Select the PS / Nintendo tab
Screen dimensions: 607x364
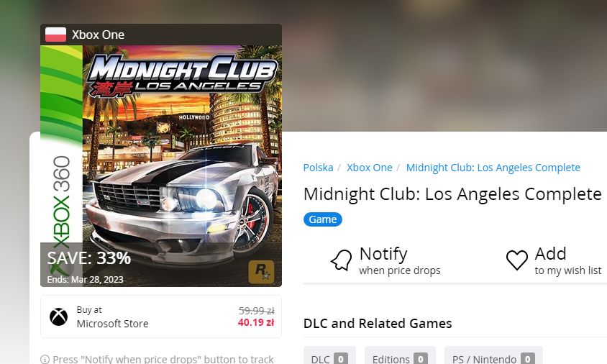(493, 357)
